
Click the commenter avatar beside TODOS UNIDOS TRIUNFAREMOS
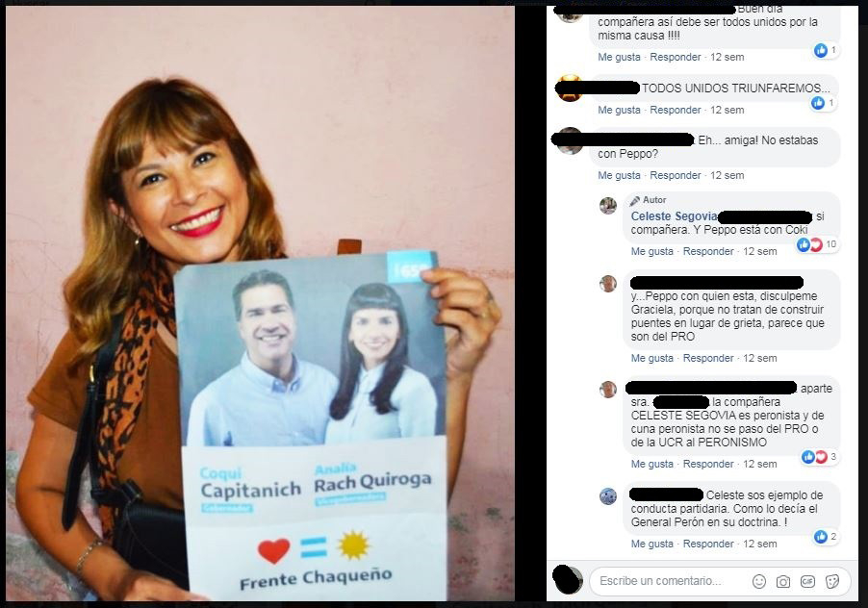(569, 88)
